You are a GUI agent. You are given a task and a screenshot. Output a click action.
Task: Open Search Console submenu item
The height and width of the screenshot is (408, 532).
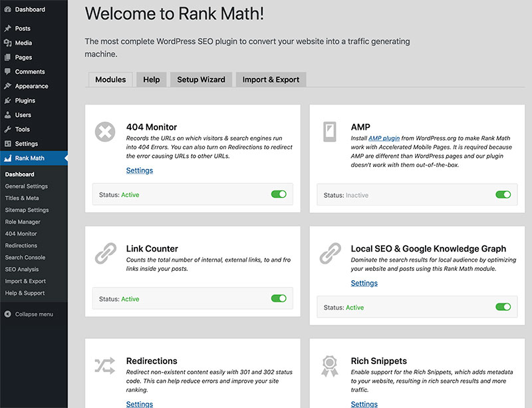pyautogui.click(x=25, y=257)
